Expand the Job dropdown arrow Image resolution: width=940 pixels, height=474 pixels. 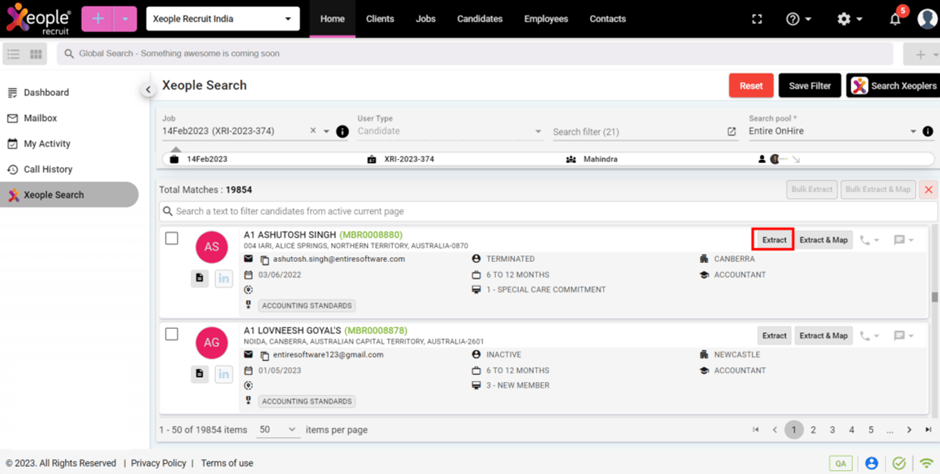(326, 131)
